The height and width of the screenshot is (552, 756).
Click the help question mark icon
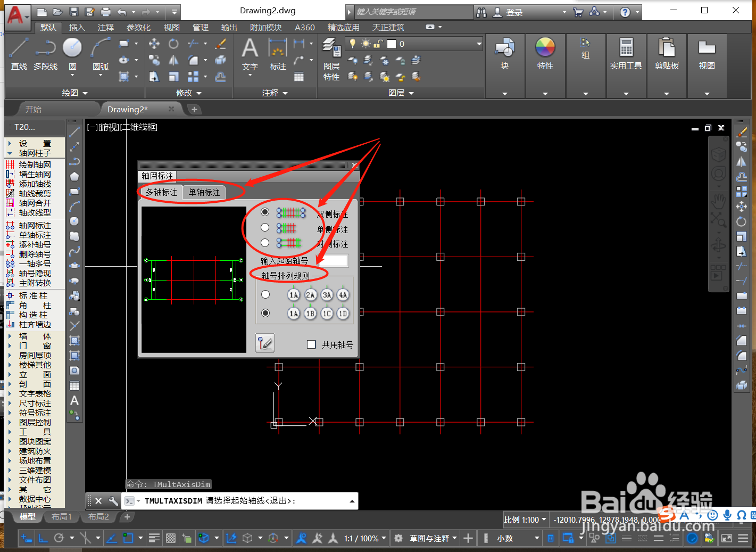(625, 12)
